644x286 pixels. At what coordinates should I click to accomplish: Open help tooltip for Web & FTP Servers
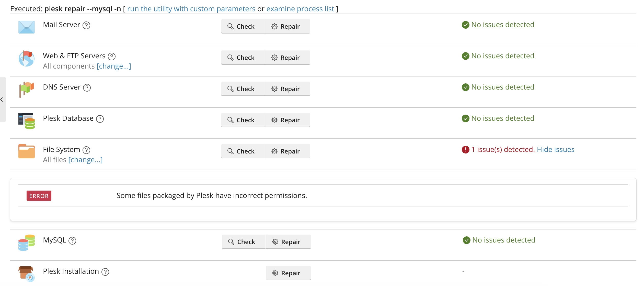(x=112, y=57)
